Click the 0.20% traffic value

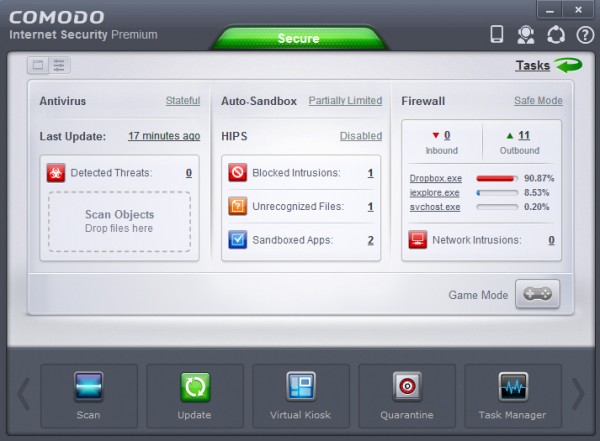pos(536,206)
